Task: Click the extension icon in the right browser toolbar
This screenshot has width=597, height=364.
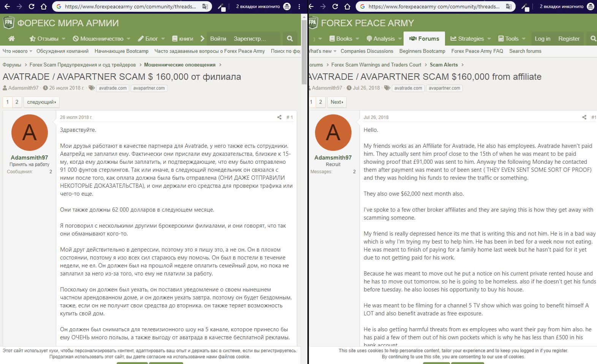Action: (526, 6)
